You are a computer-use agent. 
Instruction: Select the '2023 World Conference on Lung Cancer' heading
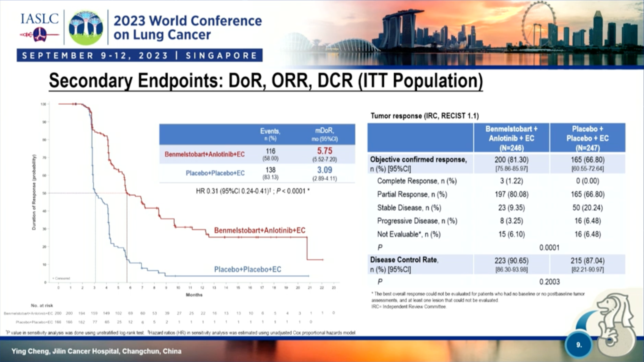[188, 27]
